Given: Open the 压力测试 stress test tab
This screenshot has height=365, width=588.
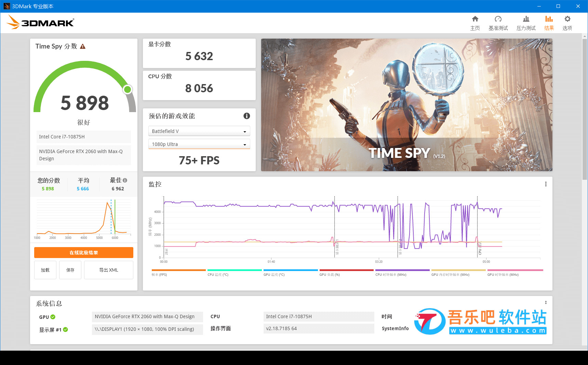Looking at the screenshot, I should [526, 23].
